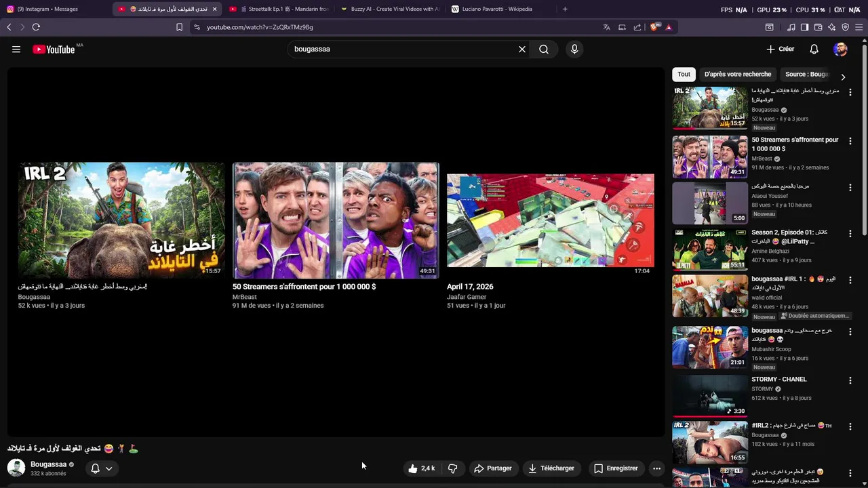
Task: Open the Bougassaa channel avatar
Action: [x=16, y=468]
